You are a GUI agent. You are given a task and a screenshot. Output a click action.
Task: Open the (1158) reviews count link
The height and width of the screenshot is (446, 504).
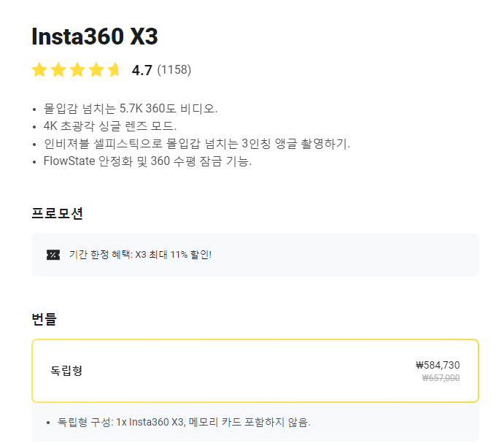coord(174,70)
